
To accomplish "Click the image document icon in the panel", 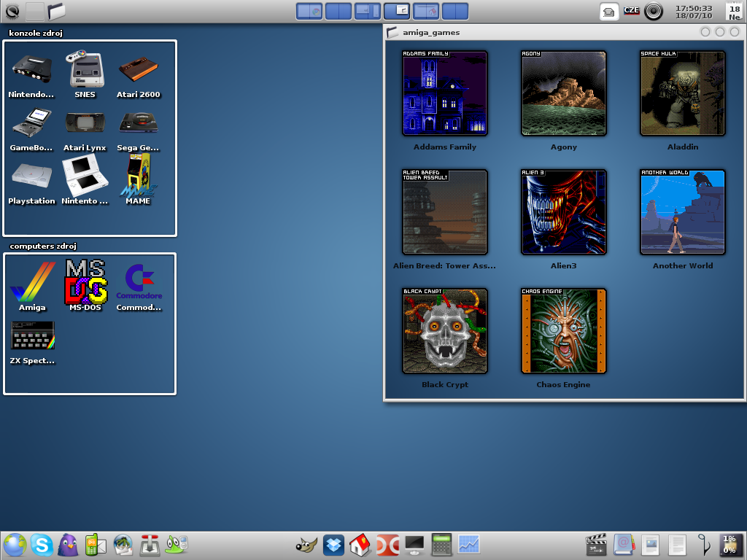I will [x=650, y=545].
